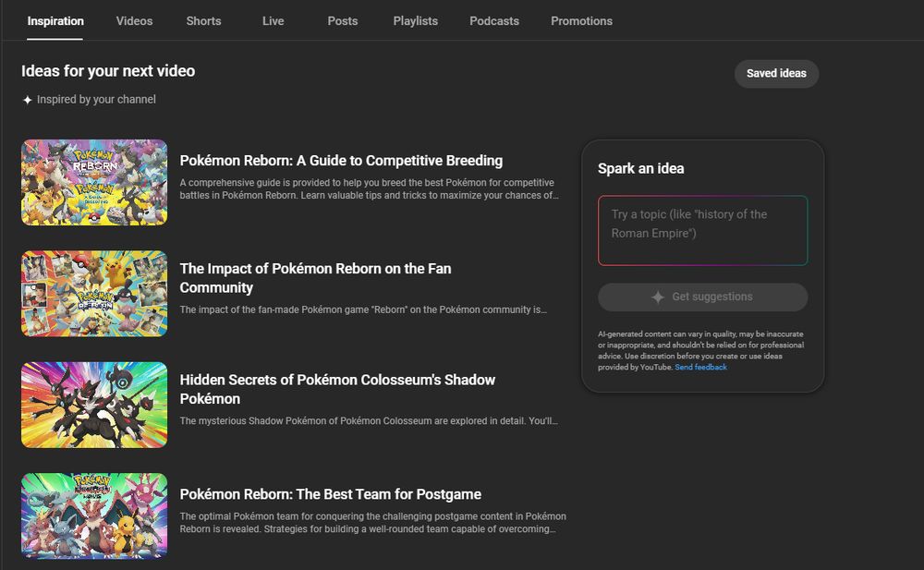The height and width of the screenshot is (570, 924).
Task: Select idea title 'Pokémon Reborn: A Guide to Competitive Breeding'
Action: pyautogui.click(x=341, y=161)
